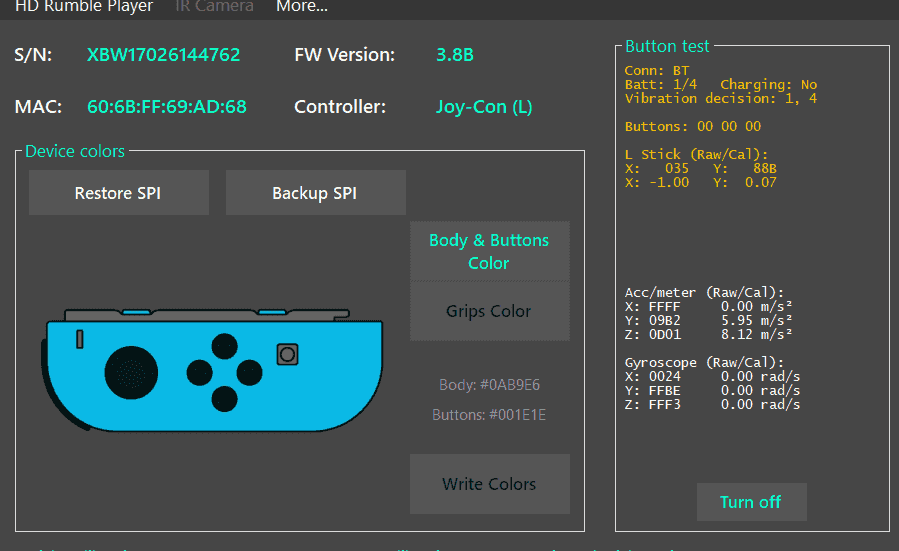The width and height of the screenshot is (899, 551).
Task: Click the Joy-Con (L) controller label
Action: pos(484,107)
